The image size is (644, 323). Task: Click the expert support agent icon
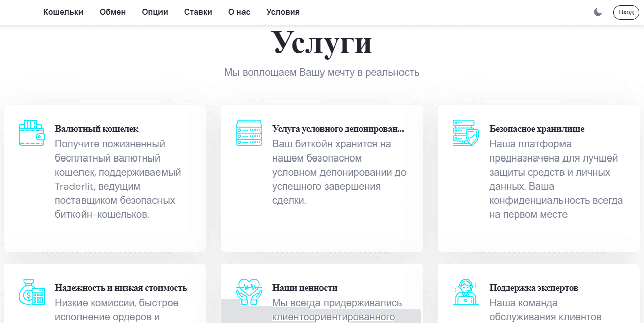(x=465, y=292)
